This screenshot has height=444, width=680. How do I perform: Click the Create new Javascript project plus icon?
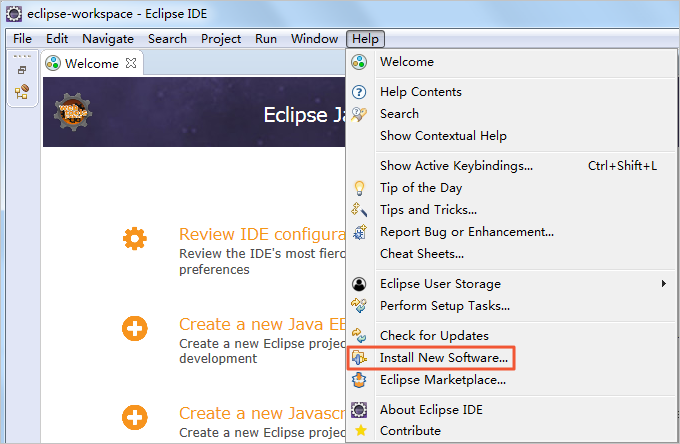[134, 416]
